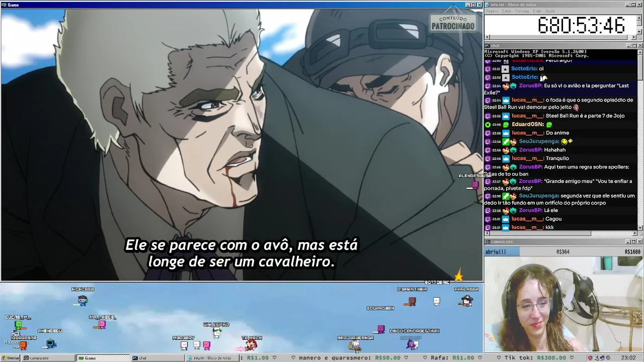This screenshot has height=362, width=644.
Task: Click the streamer webcam feed
Action: (x=563, y=304)
